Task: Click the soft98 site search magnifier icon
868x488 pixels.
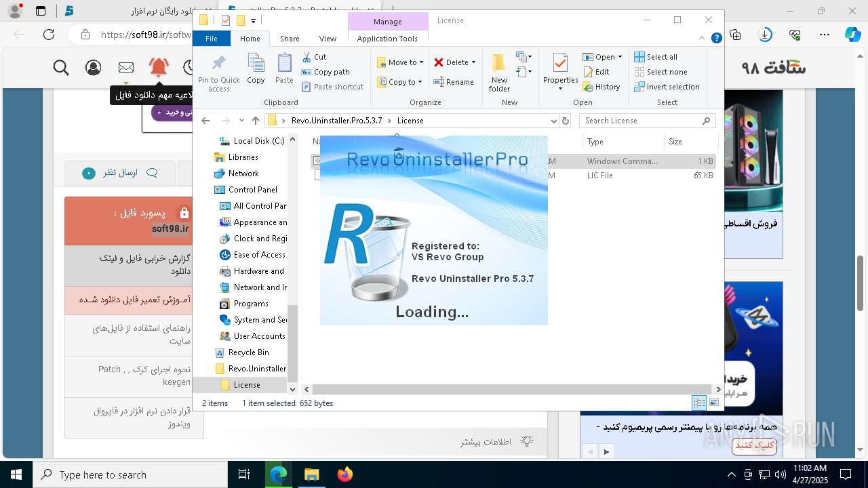Action: [61, 67]
